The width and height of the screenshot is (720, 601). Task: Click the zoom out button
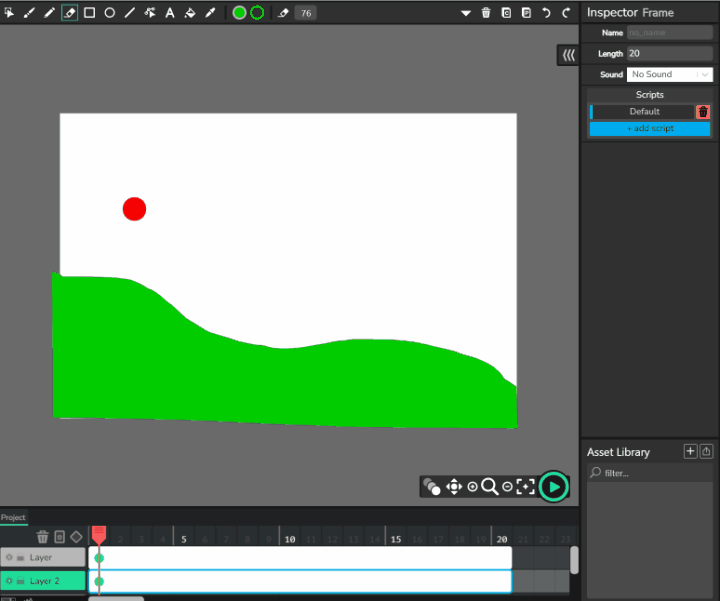[507, 487]
